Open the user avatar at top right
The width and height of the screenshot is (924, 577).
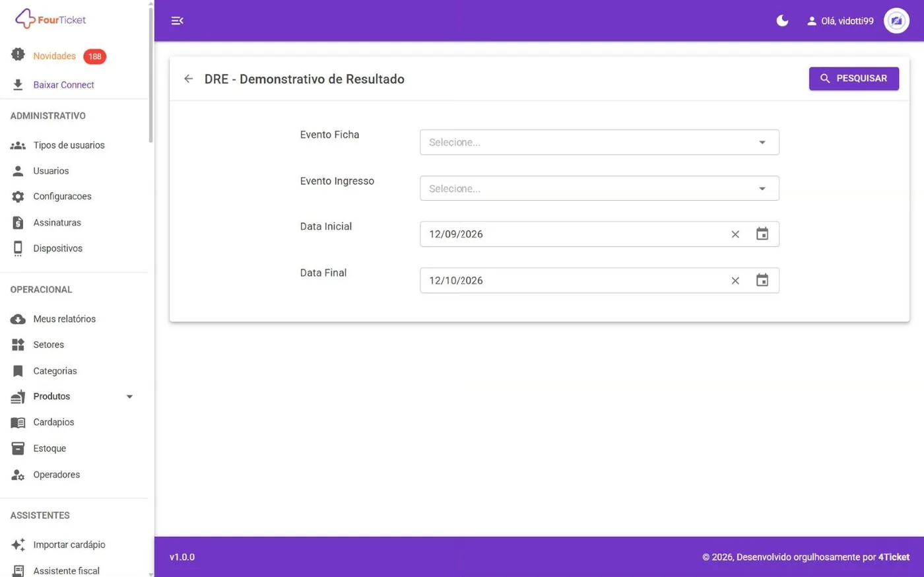click(896, 21)
